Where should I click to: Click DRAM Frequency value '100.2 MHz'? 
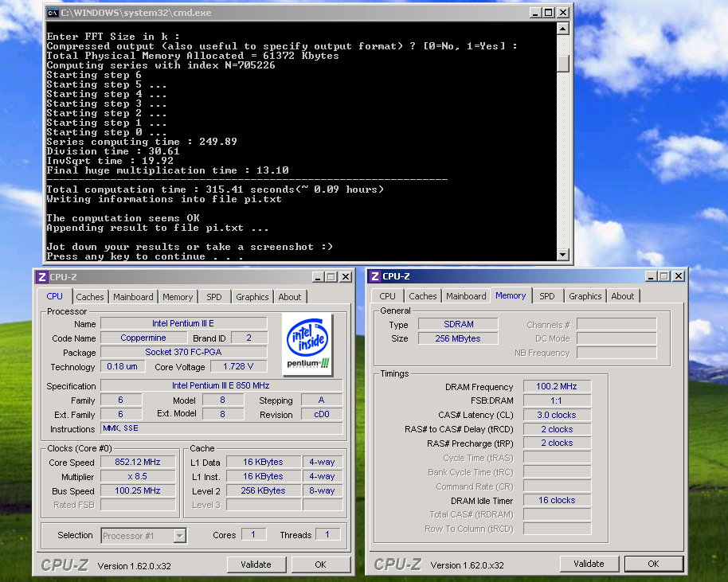coord(557,386)
